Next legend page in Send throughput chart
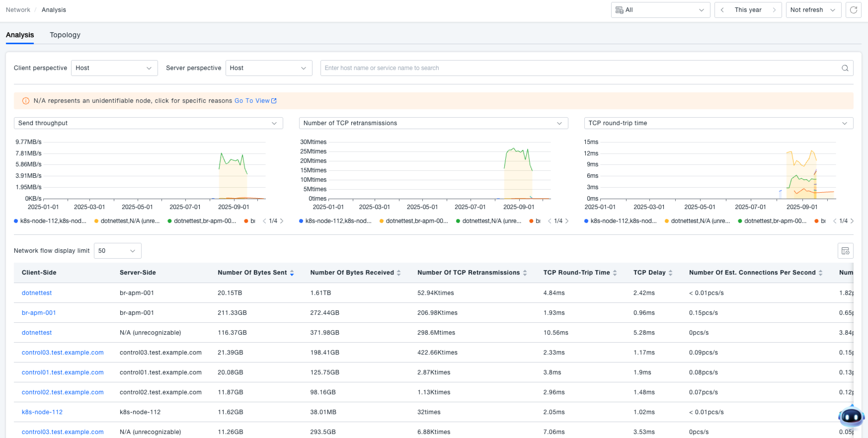 point(282,221)
